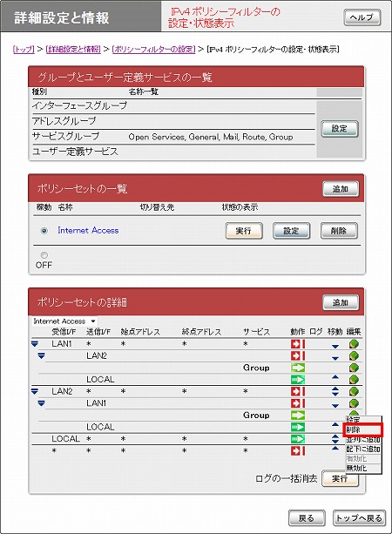Viewport: 392px width, 534px height.
Task: Click 追加 in the policy set details header
Action: 341,303
